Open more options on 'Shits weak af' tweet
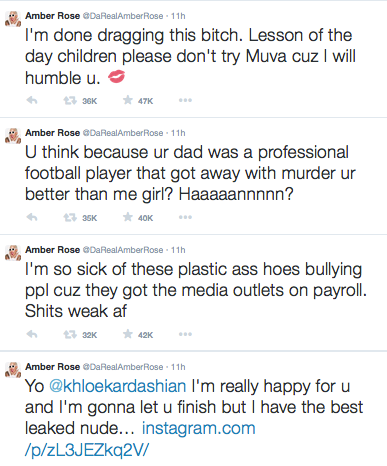Screen dimensions: 387x466 [x=185, y=334]
